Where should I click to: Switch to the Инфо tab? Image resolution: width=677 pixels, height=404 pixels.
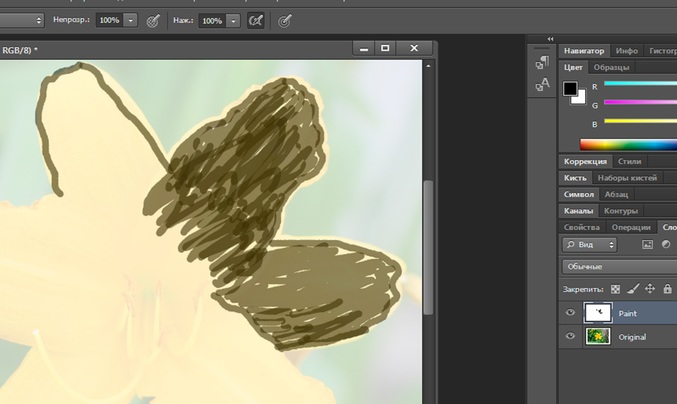tap(627, 49)
